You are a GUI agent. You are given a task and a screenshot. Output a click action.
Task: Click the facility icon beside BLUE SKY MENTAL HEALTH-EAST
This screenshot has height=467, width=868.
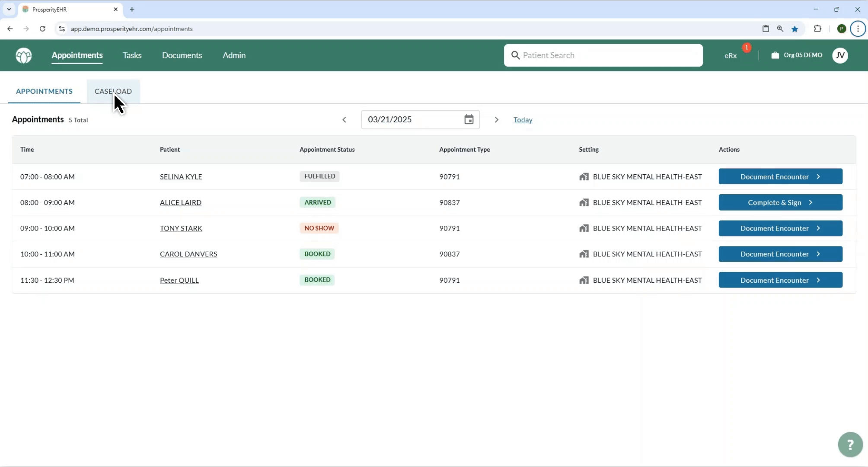pos(584,176)
